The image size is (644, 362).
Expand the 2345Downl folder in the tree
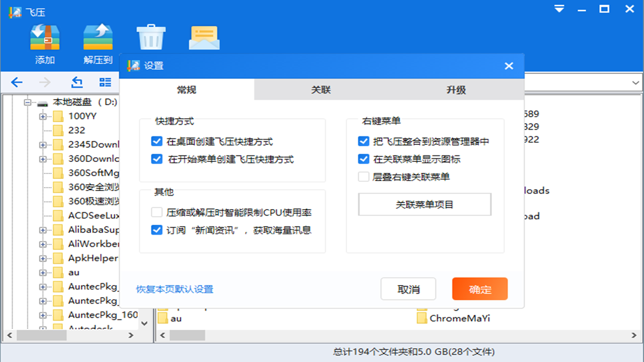[43, 144]
